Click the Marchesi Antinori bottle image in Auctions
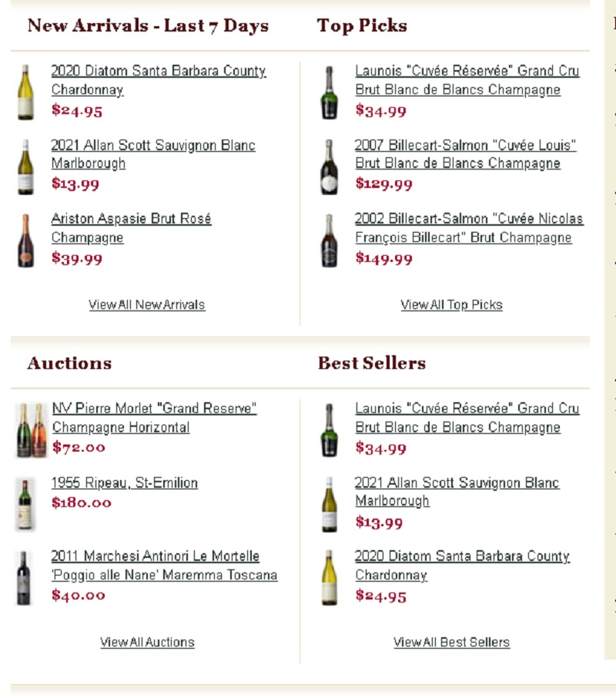Screen dimensions: 616x695 coord(24,578)
